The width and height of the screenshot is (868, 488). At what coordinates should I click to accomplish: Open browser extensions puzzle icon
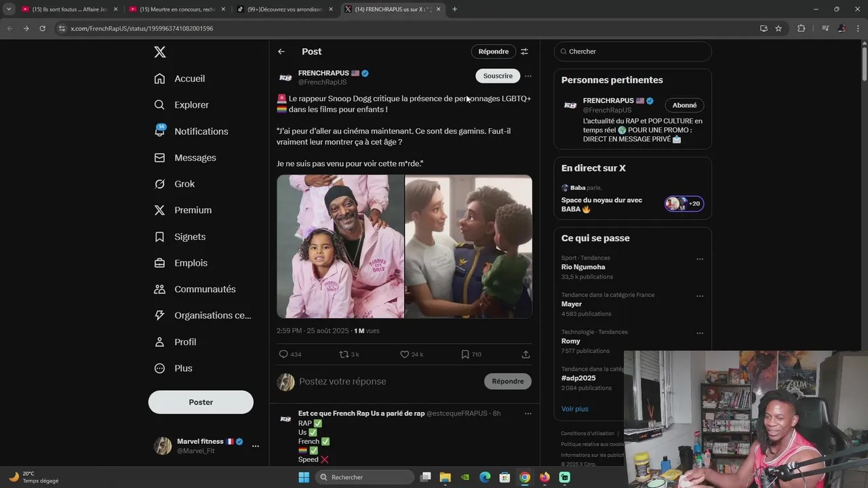click(x=802, y=28)
